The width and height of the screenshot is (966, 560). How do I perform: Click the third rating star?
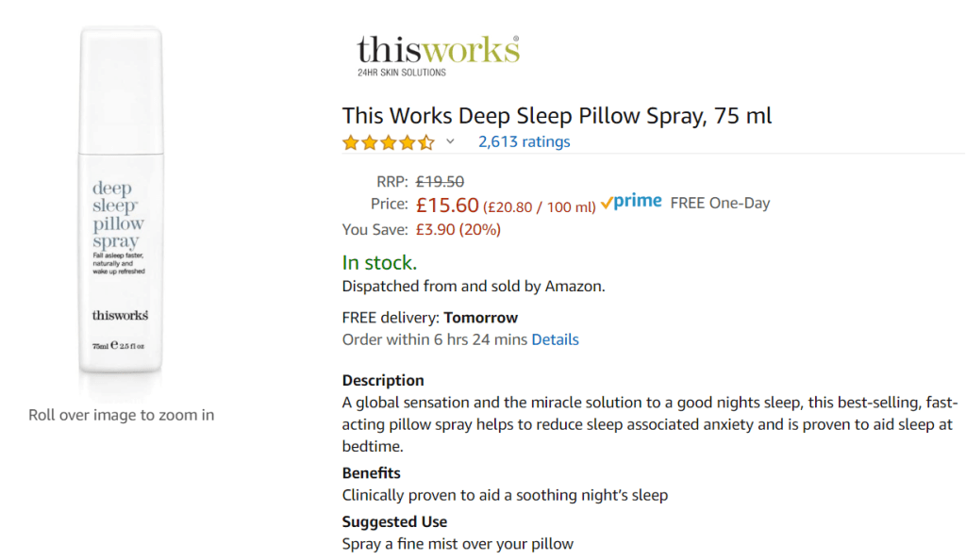389,141
